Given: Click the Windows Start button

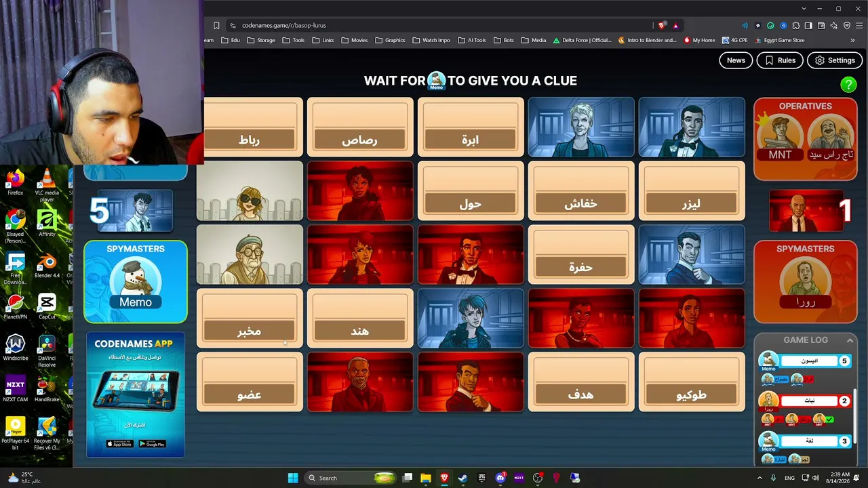Looking at the screenshot, I should click(293, 478).
